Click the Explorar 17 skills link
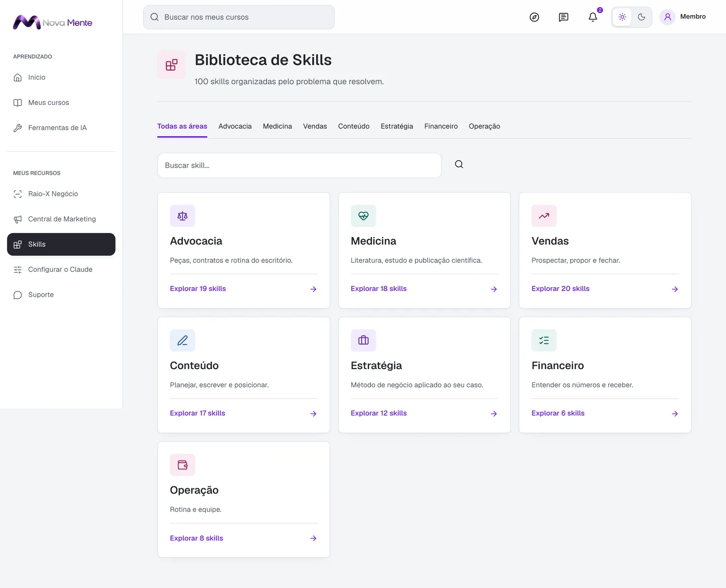 click(x=198, y=413)
